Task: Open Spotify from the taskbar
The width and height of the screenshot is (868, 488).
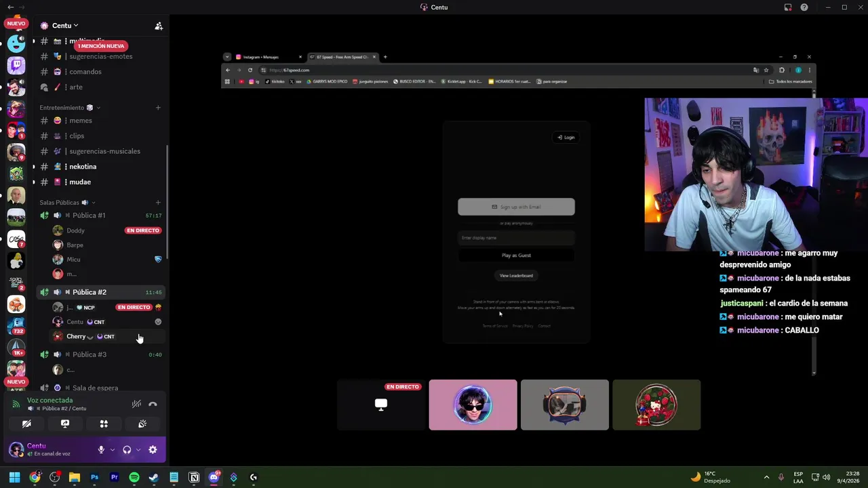Action: (x=134, y=477)
